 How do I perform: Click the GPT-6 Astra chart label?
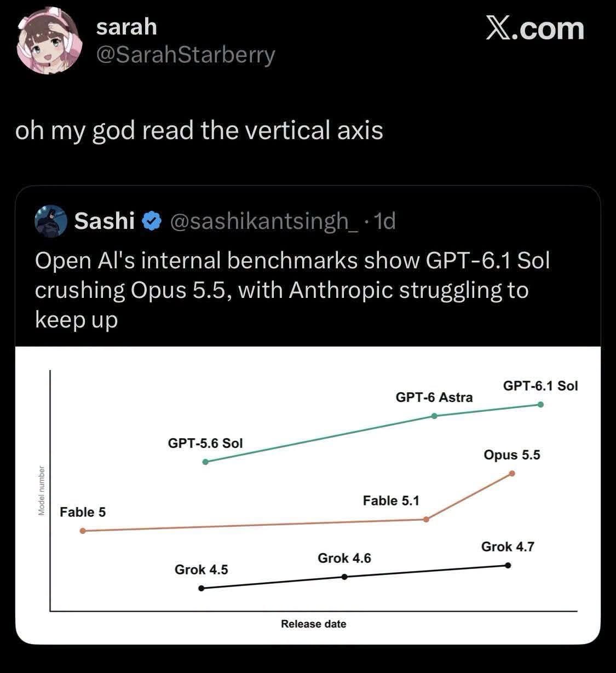pyautogui.click(x=434, y=397)
